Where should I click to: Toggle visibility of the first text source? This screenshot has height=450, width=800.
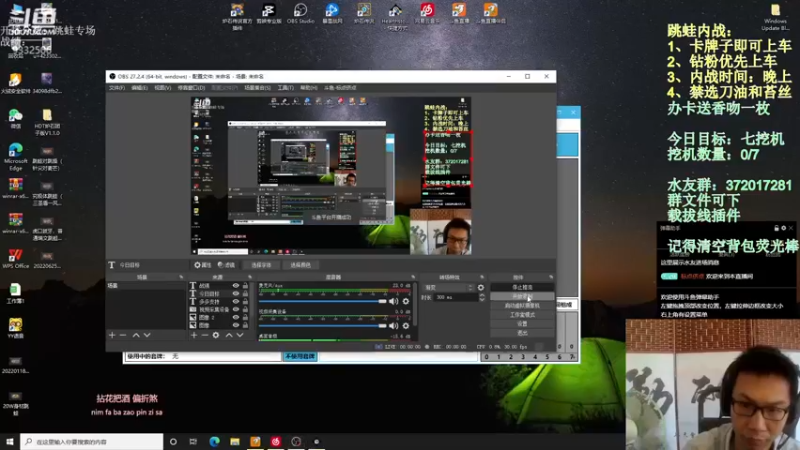[x=236, y=286]
